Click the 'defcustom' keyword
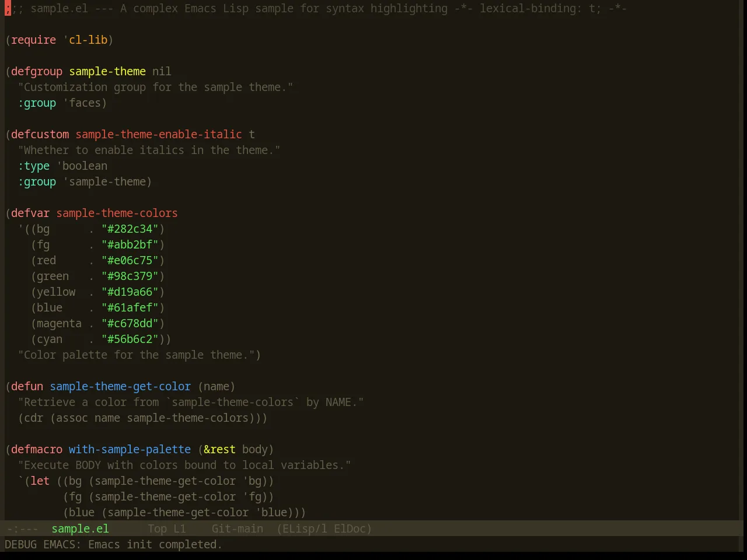 pos(40,134)
